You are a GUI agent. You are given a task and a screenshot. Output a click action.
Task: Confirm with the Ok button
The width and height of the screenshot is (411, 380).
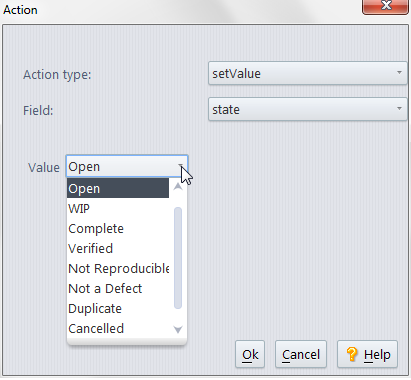pos(250,354)
